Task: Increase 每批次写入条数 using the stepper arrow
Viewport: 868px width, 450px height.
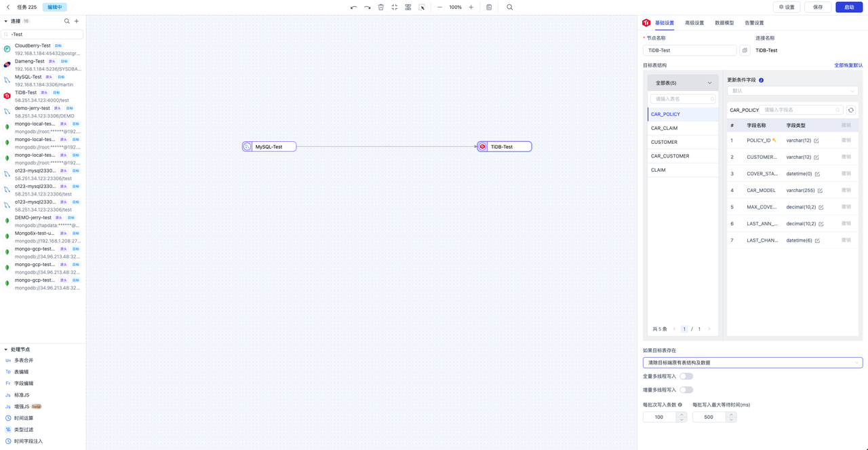Action: click(x=682, y=413)
